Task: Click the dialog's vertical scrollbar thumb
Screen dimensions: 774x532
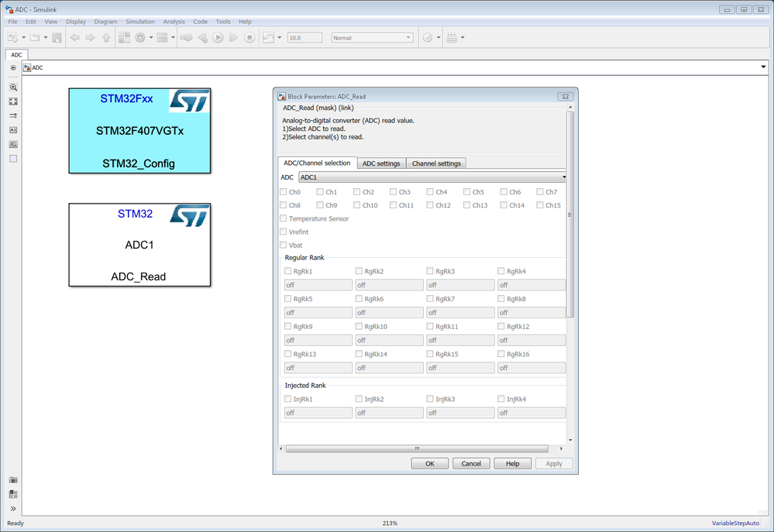Action: click(x=570, y=215)
